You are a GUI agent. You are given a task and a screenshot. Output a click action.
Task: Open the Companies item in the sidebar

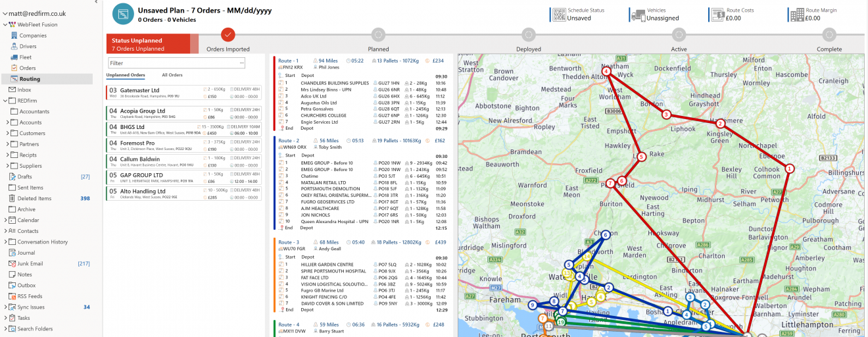pyautogui.click(x=32, y=36)
